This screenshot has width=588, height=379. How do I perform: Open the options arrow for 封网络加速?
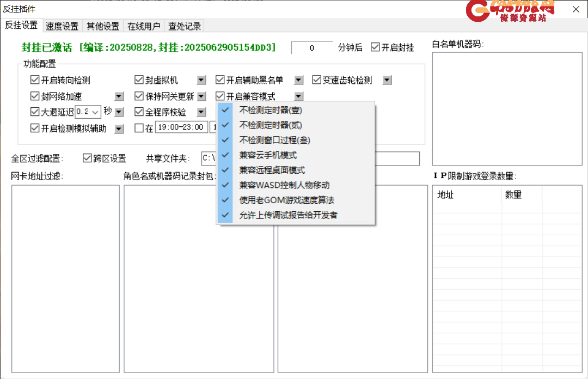click(x=119, y=97)
